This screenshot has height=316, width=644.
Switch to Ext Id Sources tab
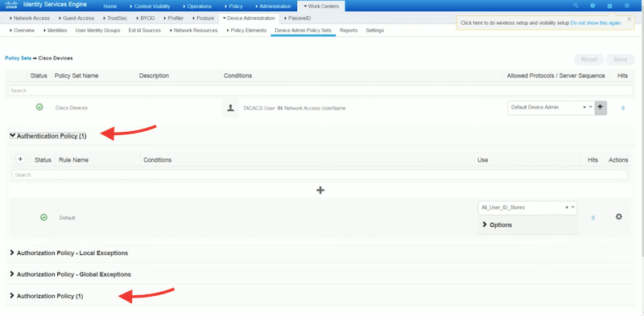click(145, 31)
